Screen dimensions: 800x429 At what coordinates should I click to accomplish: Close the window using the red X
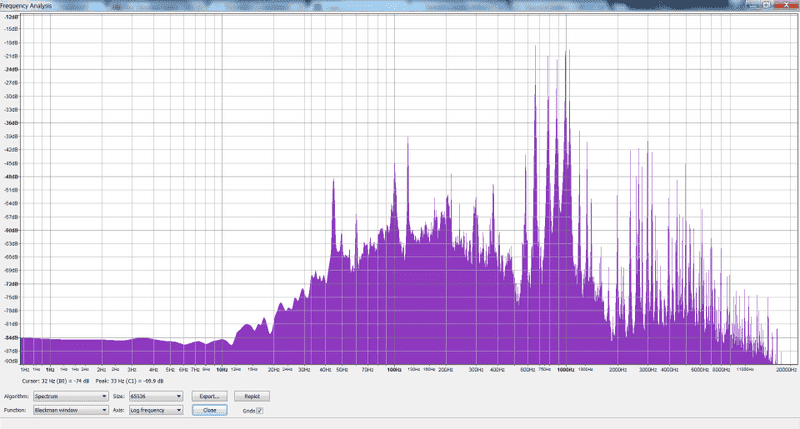(x=788, y=5)
